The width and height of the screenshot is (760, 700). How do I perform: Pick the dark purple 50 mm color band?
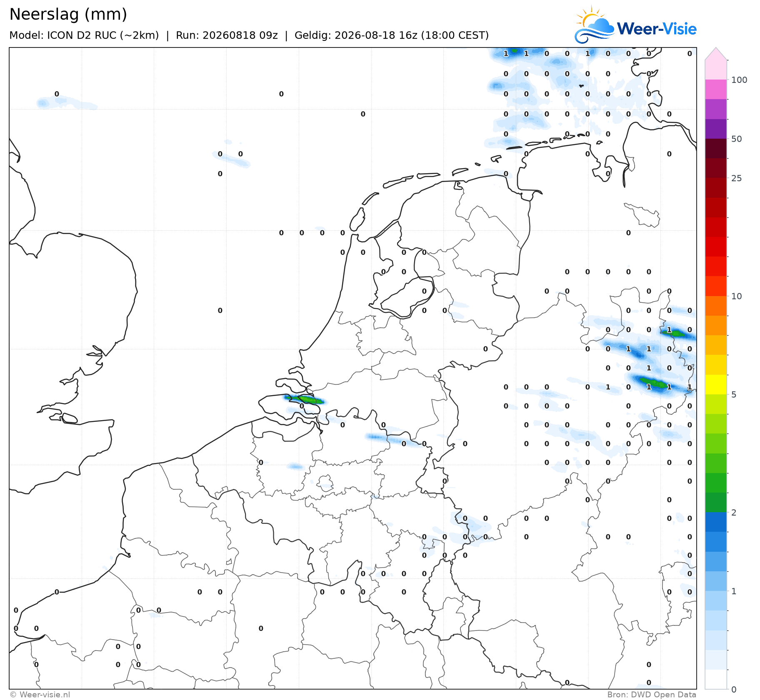click(716, 129)
